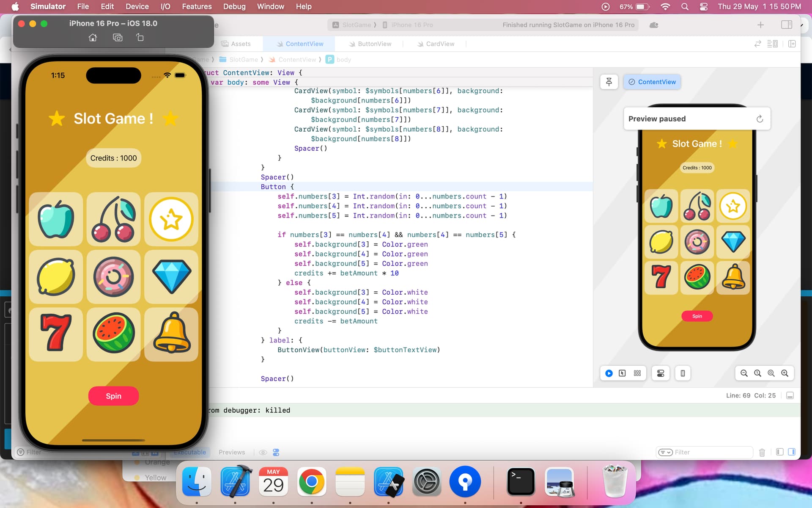This screenshot has width=812, height=508.
Task: Open Terminal from the Dock
Action: point(521,482)
